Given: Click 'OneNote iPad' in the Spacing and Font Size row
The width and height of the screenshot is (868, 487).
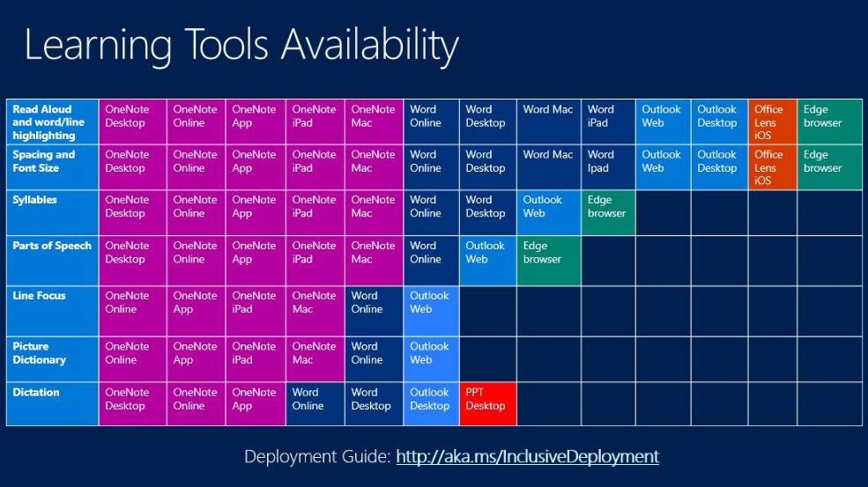Looking at the screenshot, I should pos(315,167).
